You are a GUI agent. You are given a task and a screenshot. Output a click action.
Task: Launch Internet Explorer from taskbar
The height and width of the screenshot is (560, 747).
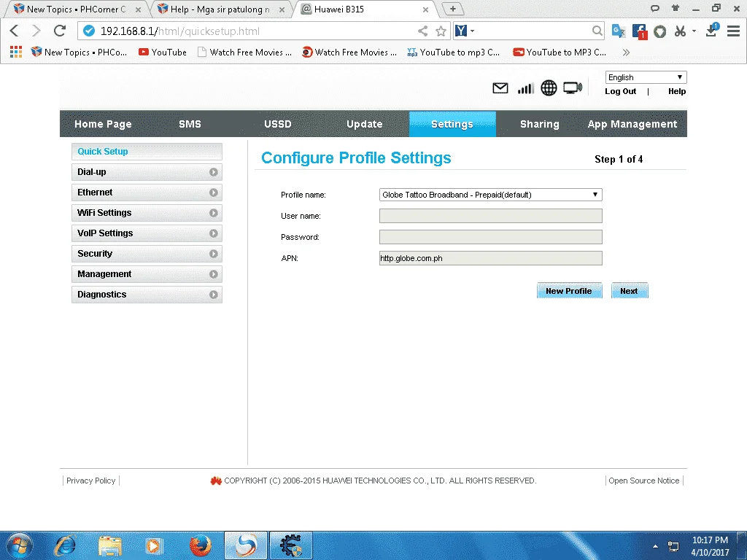[x=65, y=545]
